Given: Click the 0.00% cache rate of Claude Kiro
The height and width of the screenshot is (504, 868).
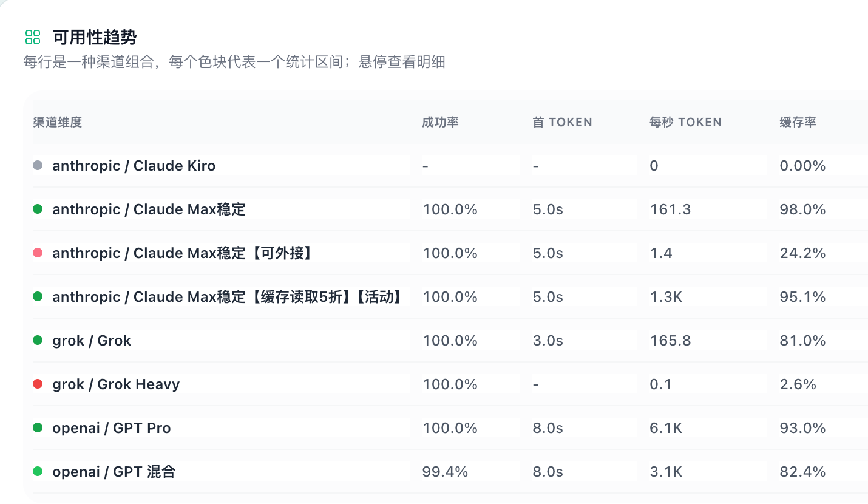Looking at the screenshot, I should pos(803,166).
